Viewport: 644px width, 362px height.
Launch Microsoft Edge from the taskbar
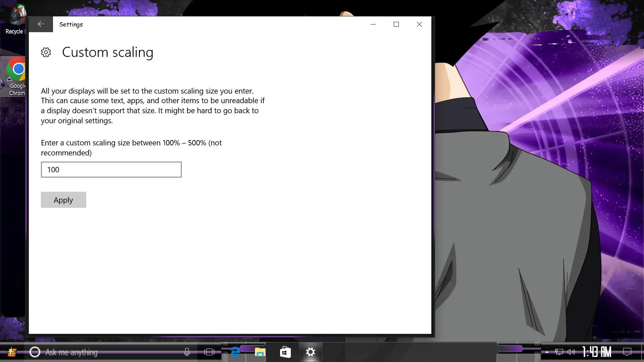(235, 352)
